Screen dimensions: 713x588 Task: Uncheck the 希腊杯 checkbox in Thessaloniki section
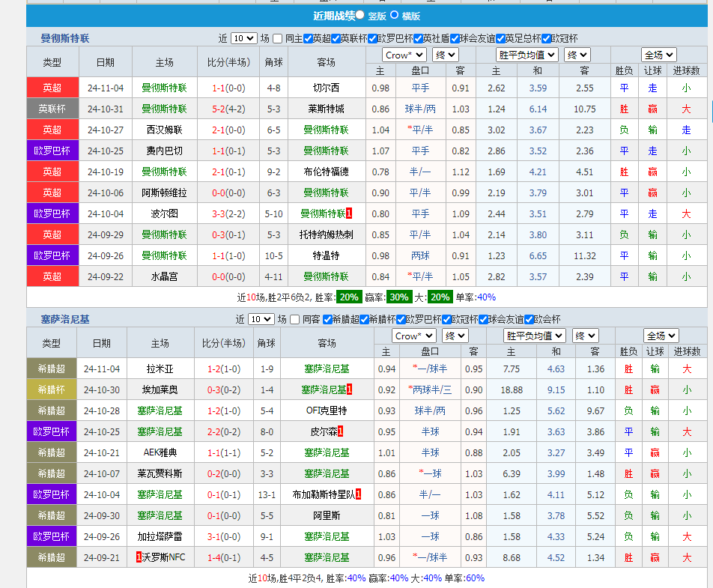pyautogui.click(x=363, y=320)
